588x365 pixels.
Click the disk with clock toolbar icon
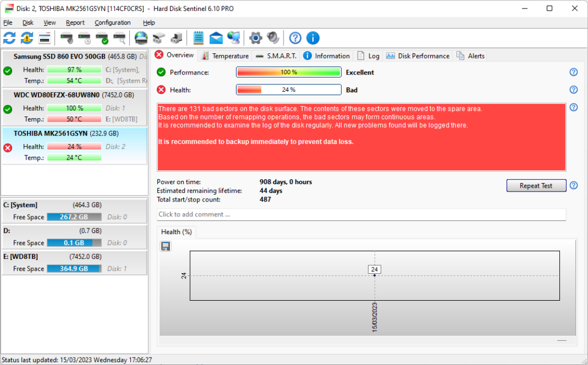pyautogui.click(x=84, y=38)
